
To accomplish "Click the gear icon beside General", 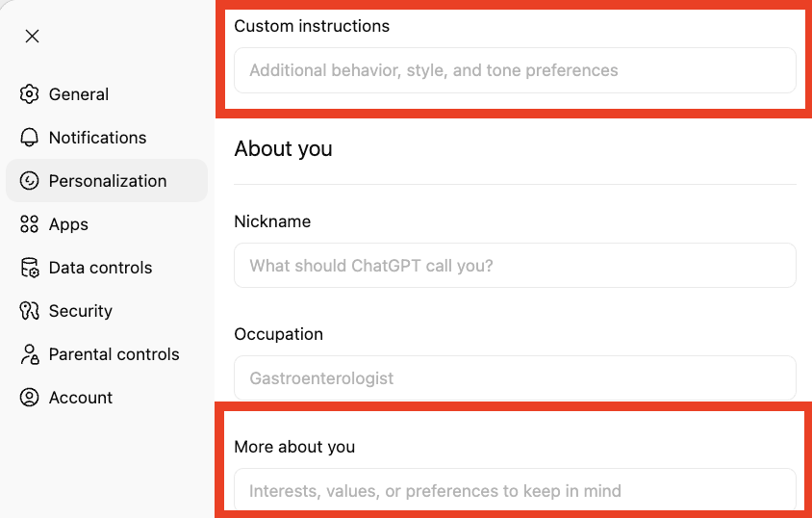I will pyautogui.click(x=30, y=94).
